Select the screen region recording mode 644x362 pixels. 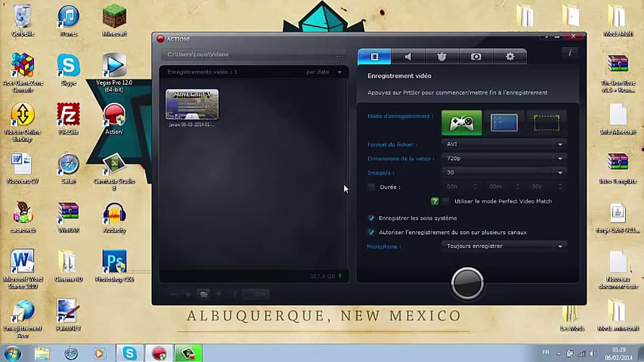point(546,123)
